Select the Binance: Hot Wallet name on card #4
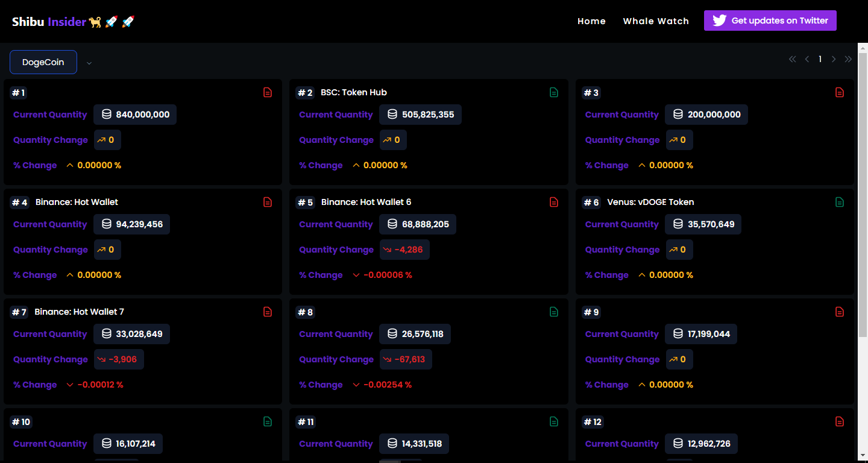Viewport: 868px width, 463px height. (77, 202)
